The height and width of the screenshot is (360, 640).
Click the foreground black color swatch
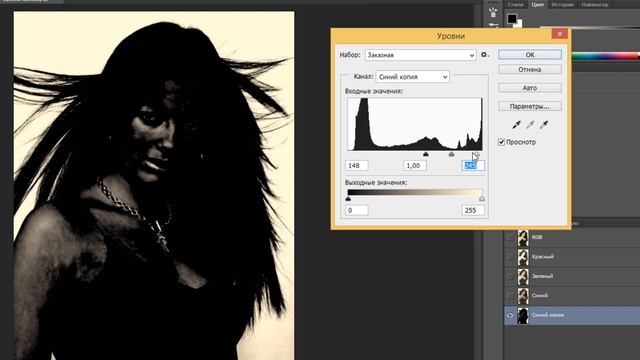click(x=512, y=18)
